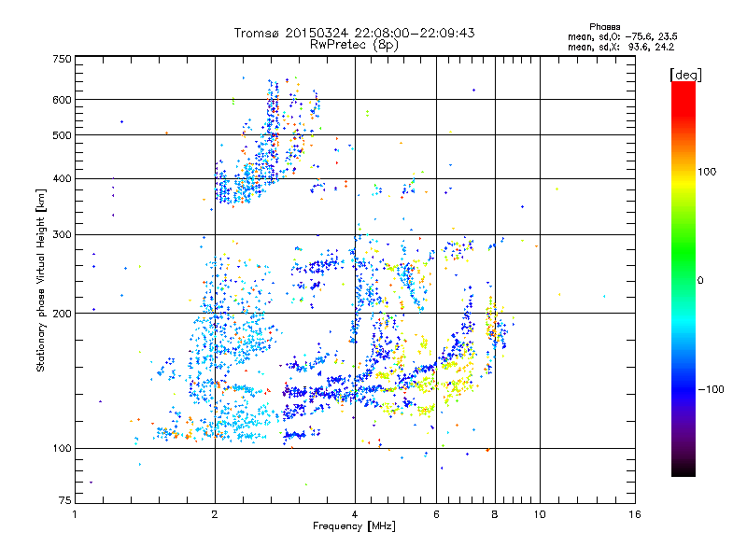Click the x-axis tick label '4'
747x560 pixels.
(x=355, y=514)
